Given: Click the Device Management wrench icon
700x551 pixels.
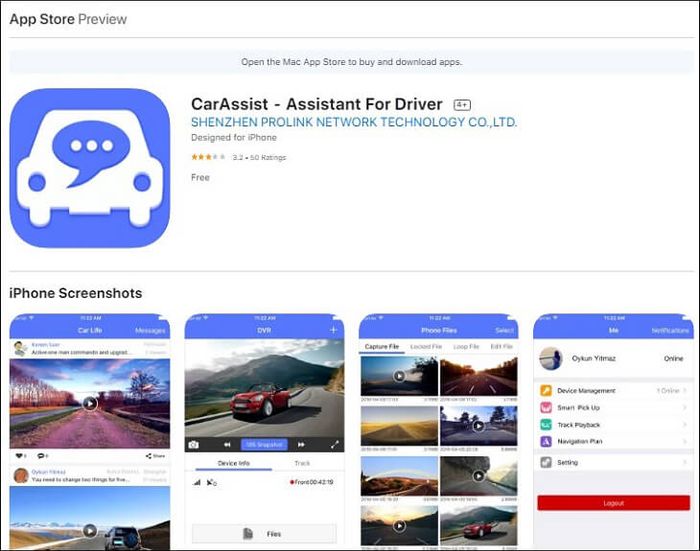Looking at the screenshot, I should coord(546,391).
